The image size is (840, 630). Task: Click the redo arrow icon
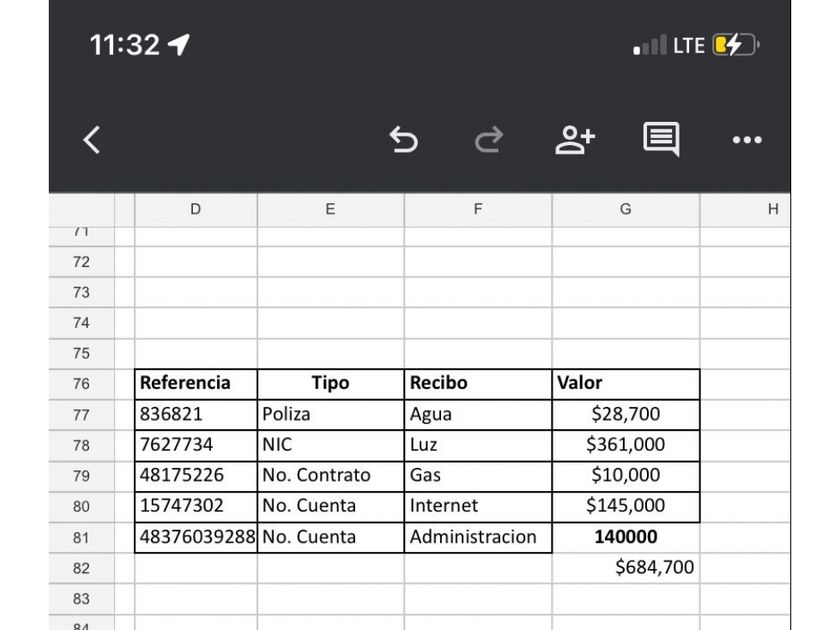pos(488,140)
